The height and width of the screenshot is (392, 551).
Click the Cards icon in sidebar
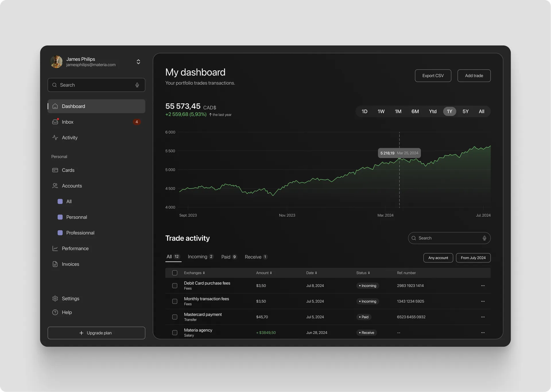click(55, 170)
